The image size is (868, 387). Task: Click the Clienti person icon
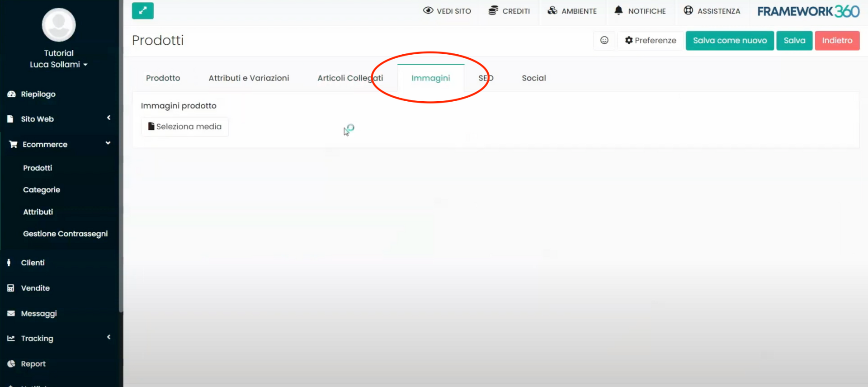(9, 263)
